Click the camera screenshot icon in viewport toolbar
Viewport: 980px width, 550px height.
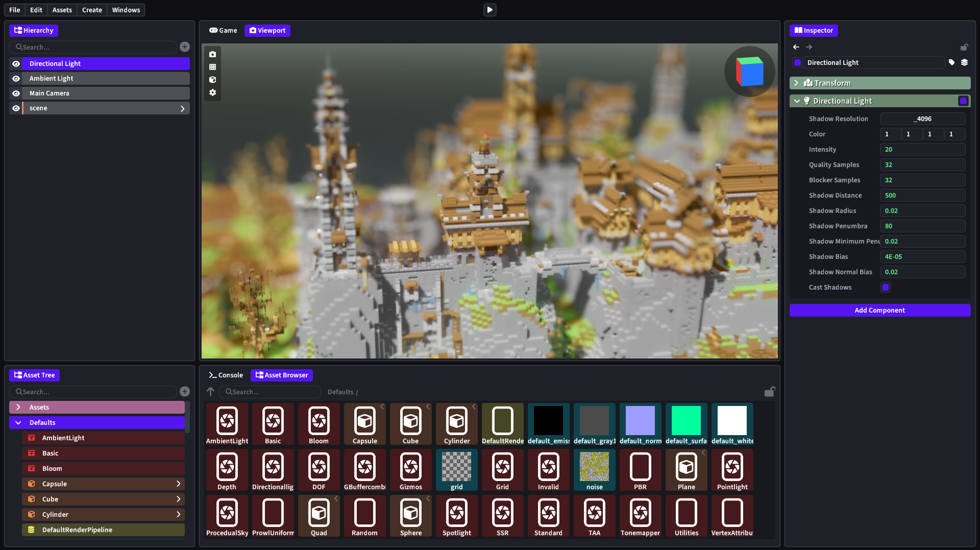click(x=212, y=54)
